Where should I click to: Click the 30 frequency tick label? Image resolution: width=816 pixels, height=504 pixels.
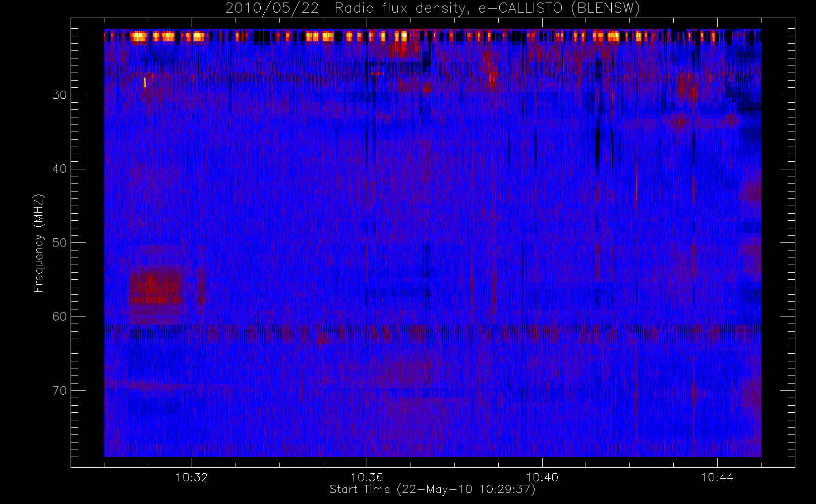pyautogui.click(x=60, y=95)
